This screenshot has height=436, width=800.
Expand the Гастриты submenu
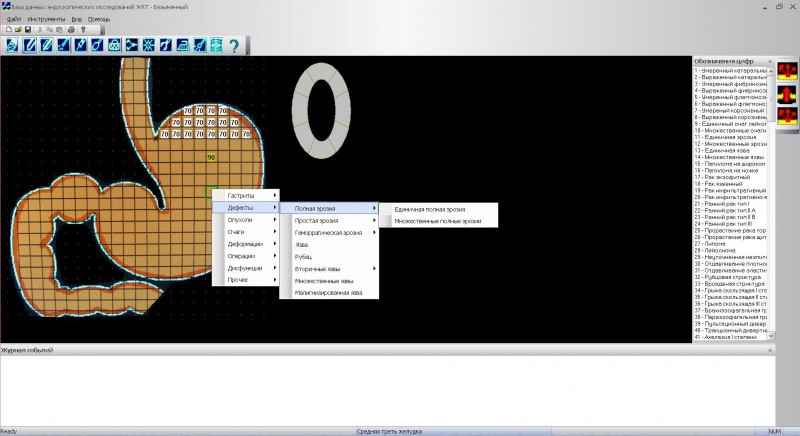[x=245, y=195]
